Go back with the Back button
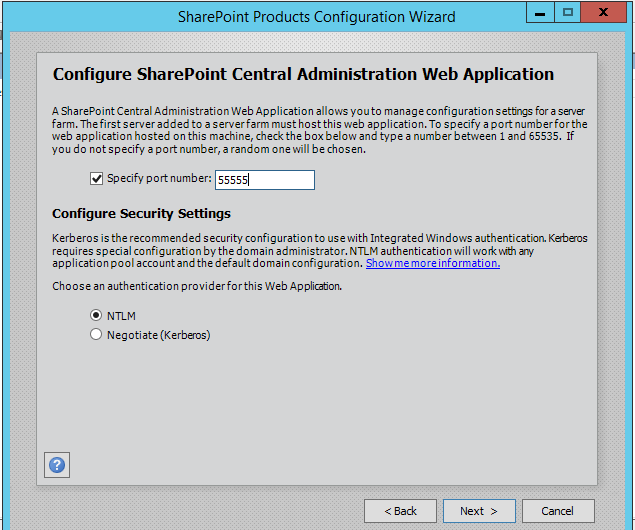The height and width of the screenshot is (530, 635). click(400, 511)
